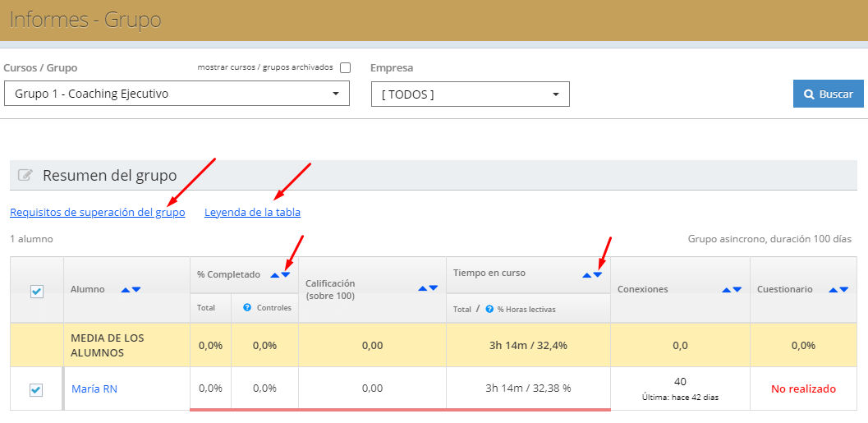Image resolution: width=868 pixels, height=423 pixels.
Task: Sort % Completado ascending arrow
Action: (275, 275)
